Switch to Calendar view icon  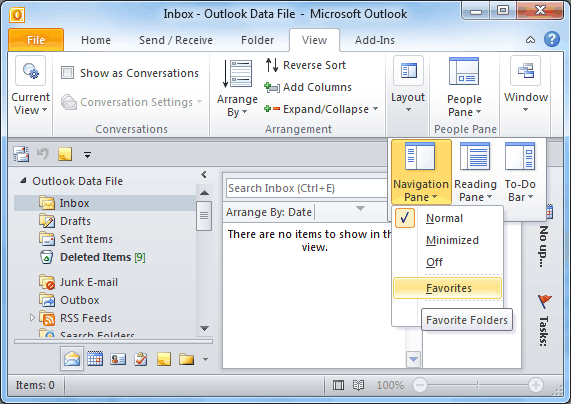pos(95,359)
